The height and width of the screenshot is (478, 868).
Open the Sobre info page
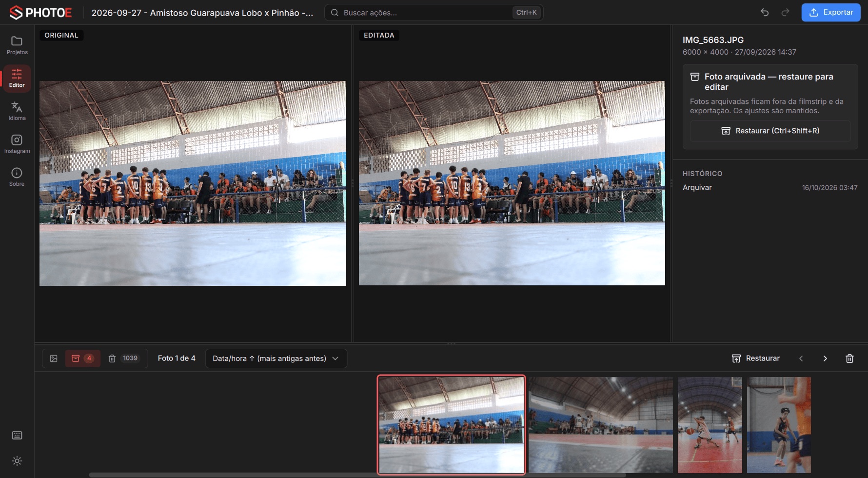17,177
